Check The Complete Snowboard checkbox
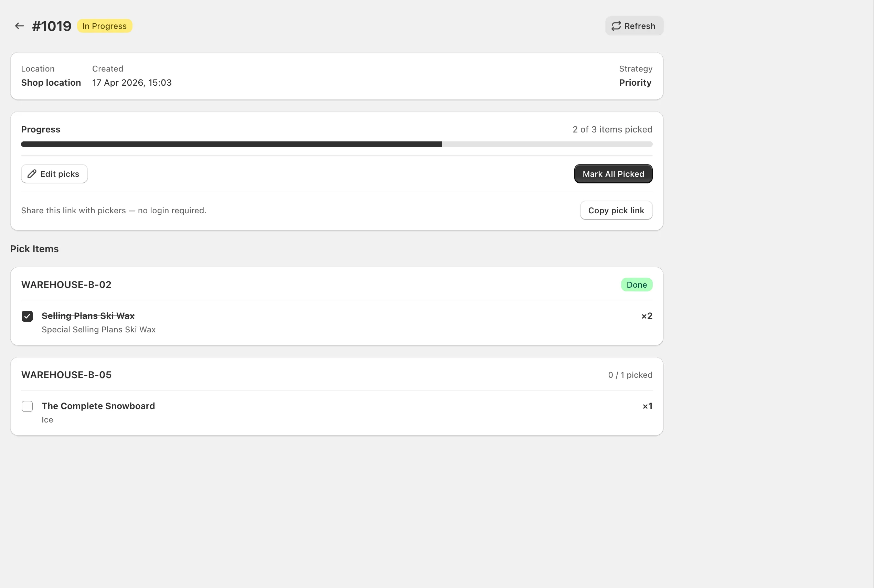874x588 pixels. coord(27,406)
